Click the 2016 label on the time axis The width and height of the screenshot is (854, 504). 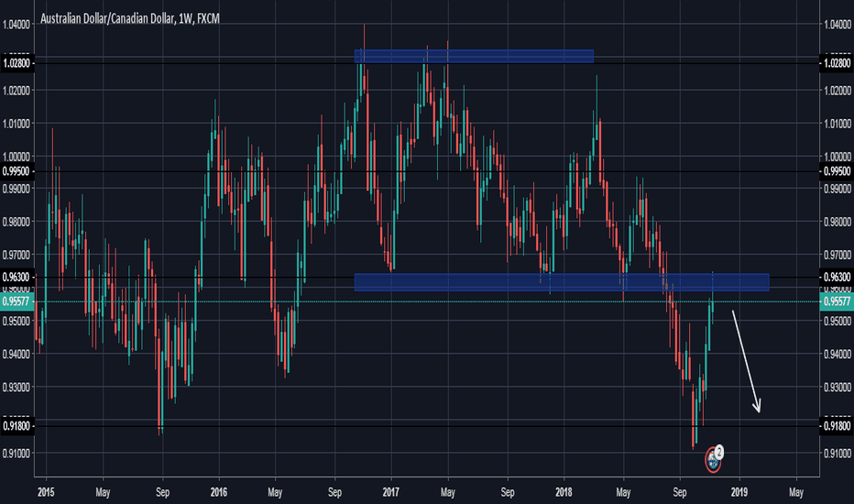pyautogui.click(x=218, y=492)
